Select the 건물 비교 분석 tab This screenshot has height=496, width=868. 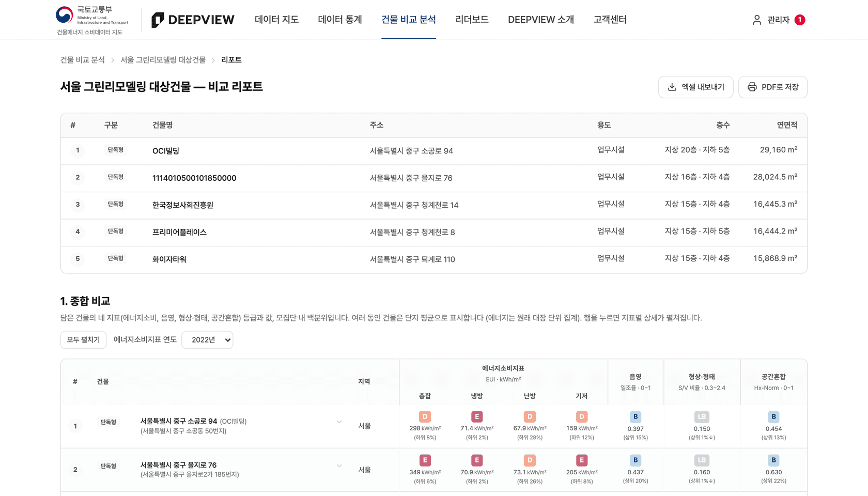point(409,20)
